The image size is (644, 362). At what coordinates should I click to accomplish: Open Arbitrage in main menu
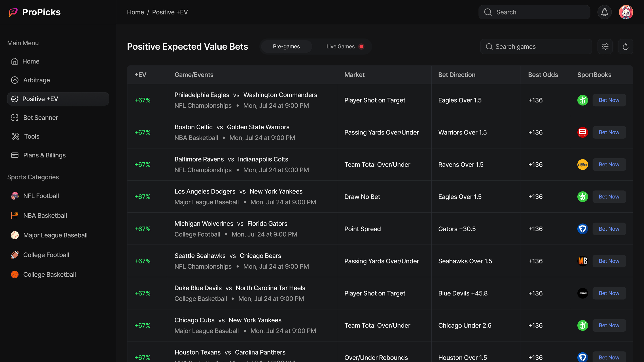(x=36, y=80)
